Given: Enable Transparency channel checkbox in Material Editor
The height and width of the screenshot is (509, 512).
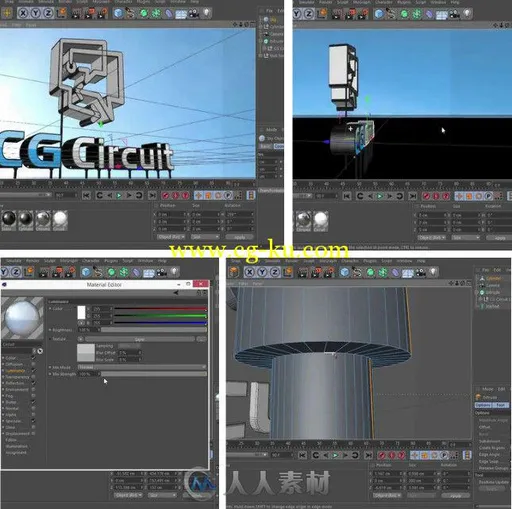Looking at the screenshot, I should pos(33,377).
